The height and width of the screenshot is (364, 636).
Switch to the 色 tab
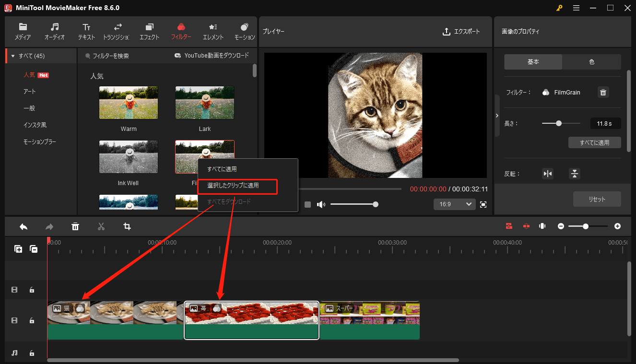tap(591, 61)
